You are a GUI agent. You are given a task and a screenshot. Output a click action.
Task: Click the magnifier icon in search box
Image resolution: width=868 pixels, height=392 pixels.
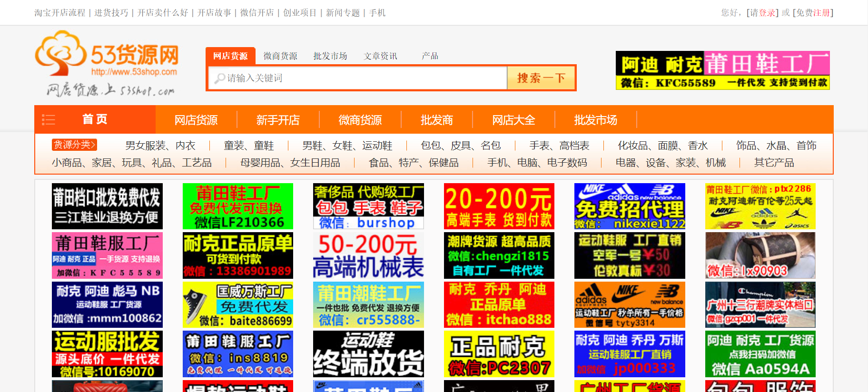(219, 78)
